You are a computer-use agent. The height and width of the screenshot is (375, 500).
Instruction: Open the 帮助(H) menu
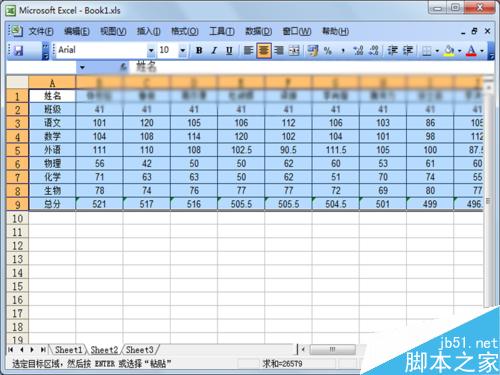tap(335, 31)
